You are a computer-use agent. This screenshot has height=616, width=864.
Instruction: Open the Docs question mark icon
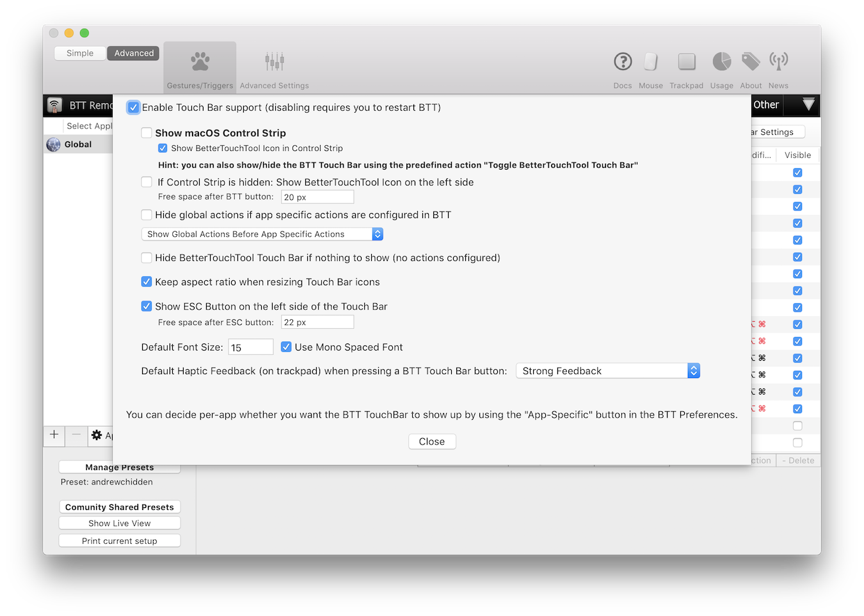(x=623, y=61)
